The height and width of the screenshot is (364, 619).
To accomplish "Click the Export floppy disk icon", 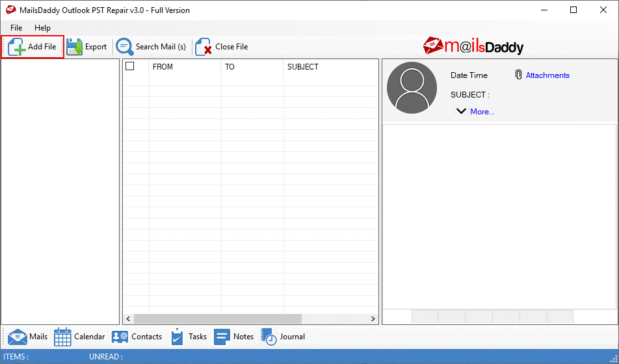I will point(74,47).
